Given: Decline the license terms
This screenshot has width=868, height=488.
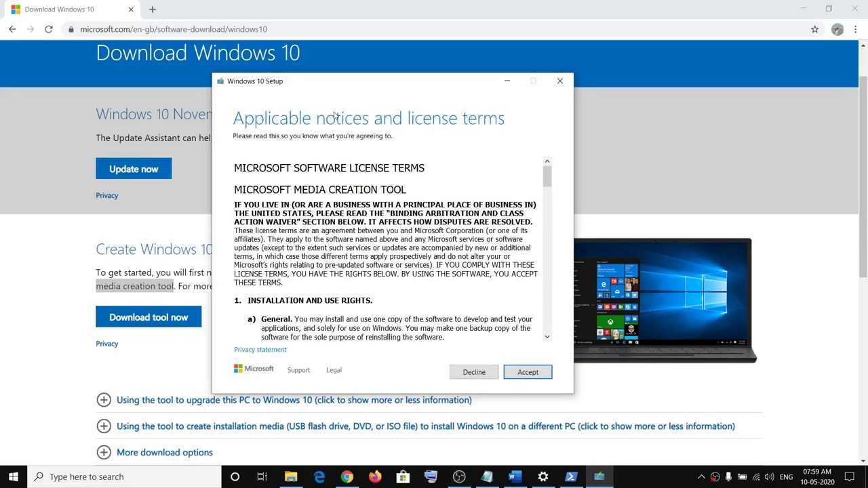Looking at the screenshot, I should [x=474, y=372].
